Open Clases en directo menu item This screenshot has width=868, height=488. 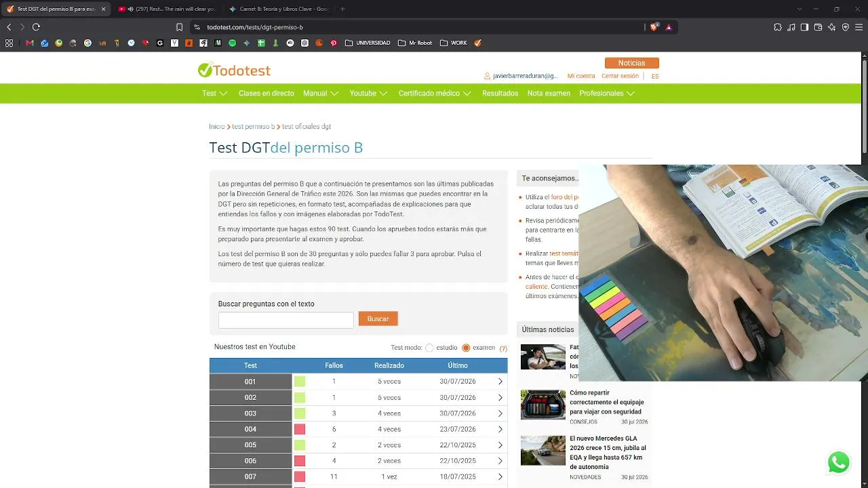[x=267, y=94]
